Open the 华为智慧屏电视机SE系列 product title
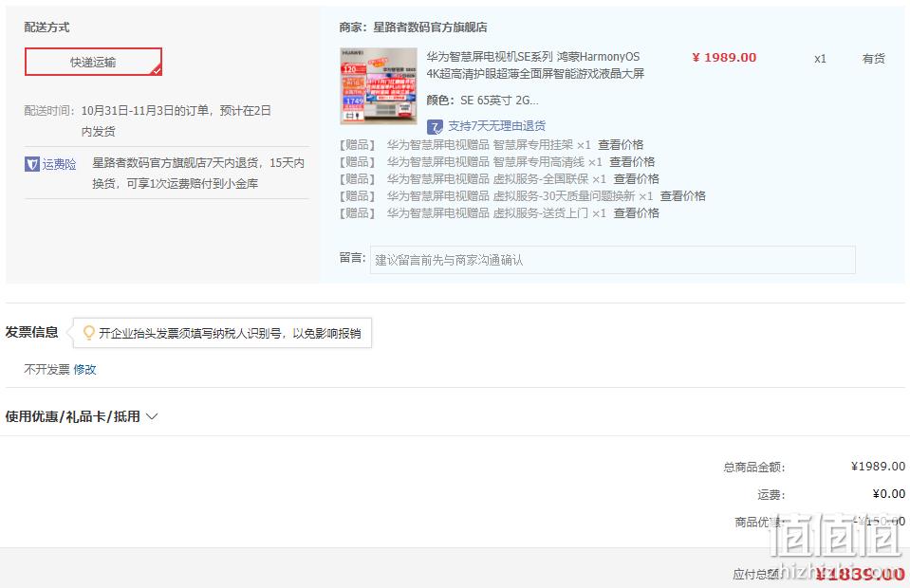 pos(535,64)
